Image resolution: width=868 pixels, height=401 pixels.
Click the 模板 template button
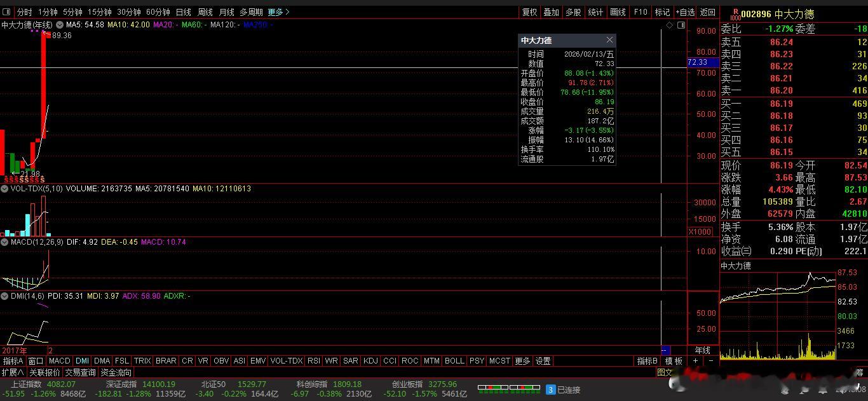[674, 361]
